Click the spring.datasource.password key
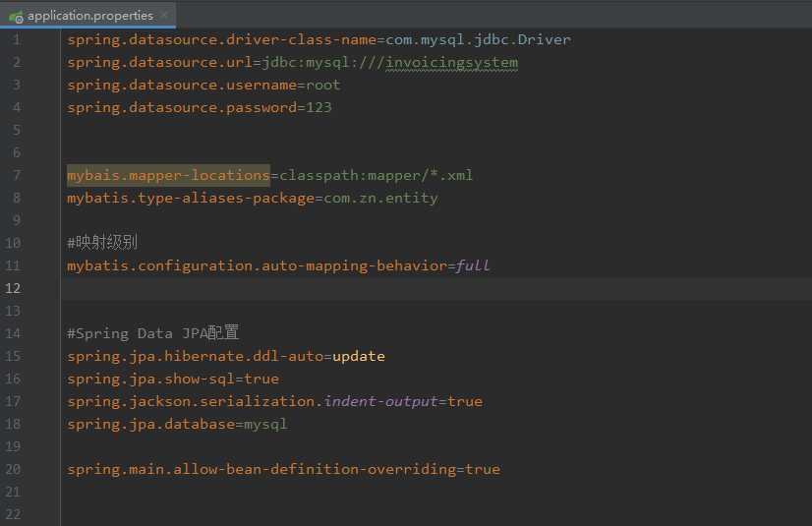The height and width of the screenshot is (526, 812). pyautogui.click(x=182, y=108)
